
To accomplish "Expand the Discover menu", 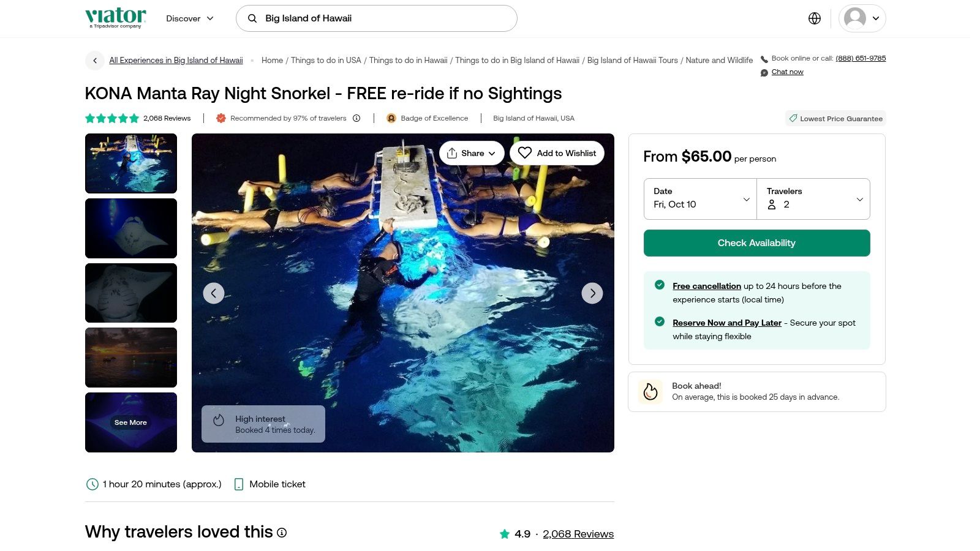I will [190, 18].
